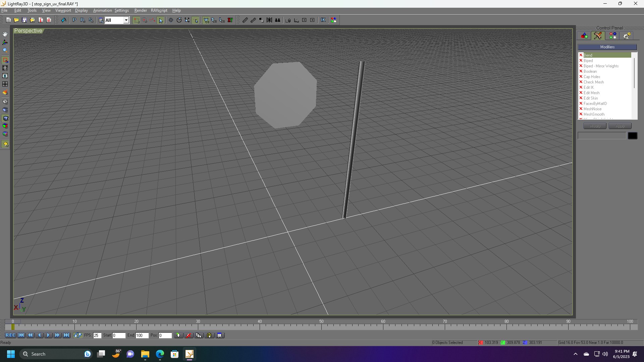Click the IK toolbar icon
The image size is (644, 362).
323,20
